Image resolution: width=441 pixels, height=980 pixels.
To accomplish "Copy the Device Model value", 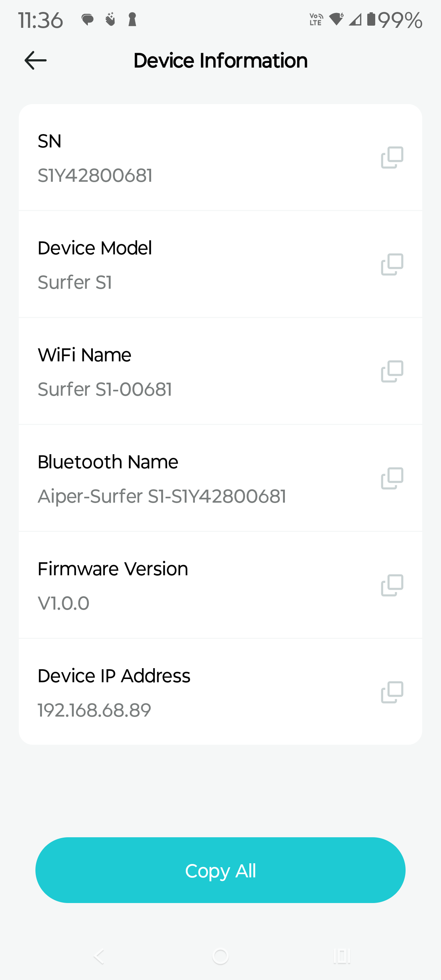I will [x=392, y=265].
